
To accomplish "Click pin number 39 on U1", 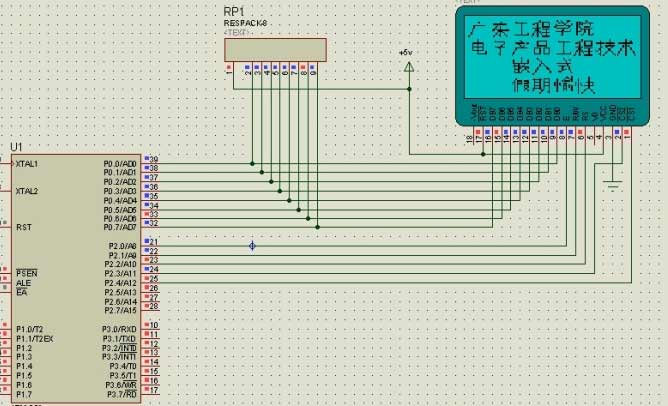I will 154,159.
